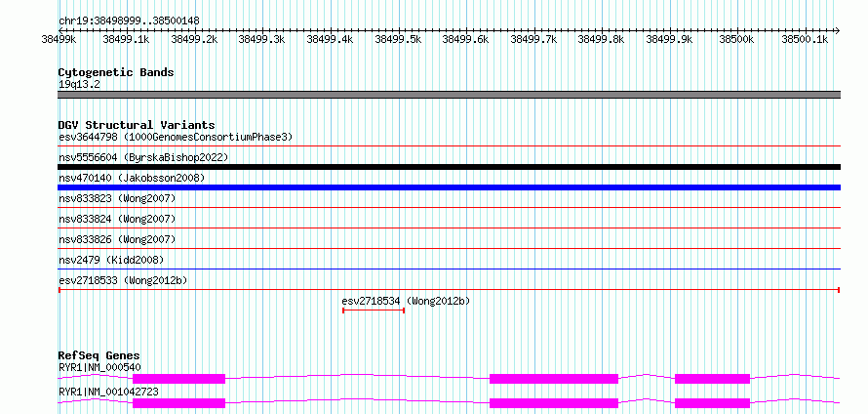Click ruler tick label 38499.6k
Screen dimensions: 868x414
pos(465,39)
